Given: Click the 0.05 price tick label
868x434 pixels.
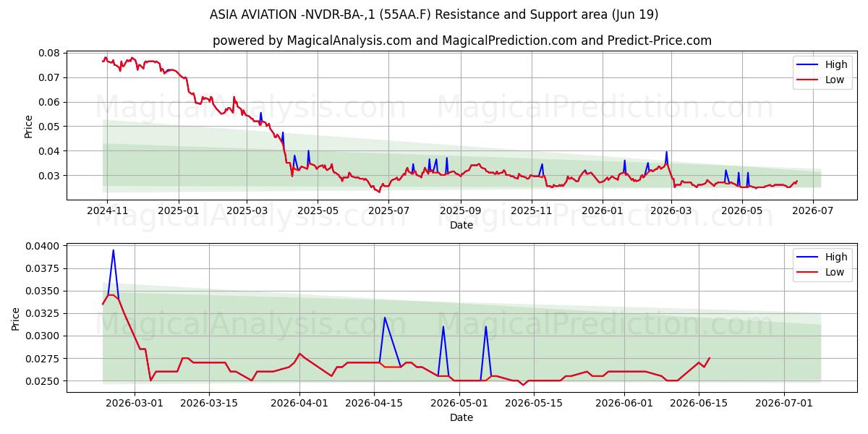Looking at the screenshot, I should click(48, 127).
